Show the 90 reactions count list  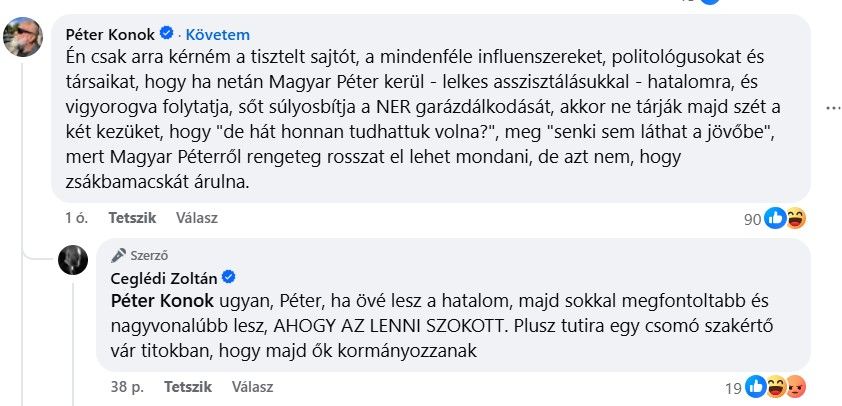(752, 217)
